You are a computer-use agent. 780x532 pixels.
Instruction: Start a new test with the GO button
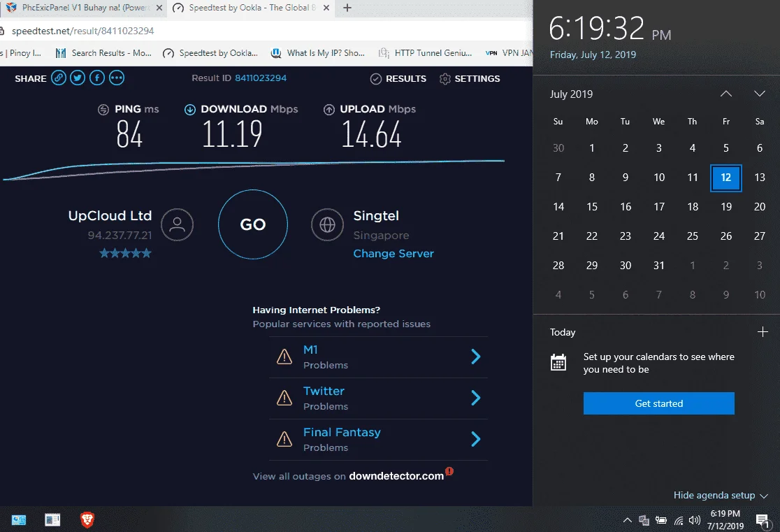coord(253,224)
